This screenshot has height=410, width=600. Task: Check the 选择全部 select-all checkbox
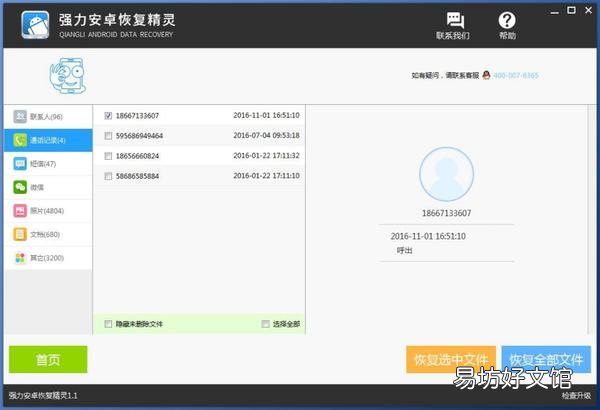click(x=265, y=324)
